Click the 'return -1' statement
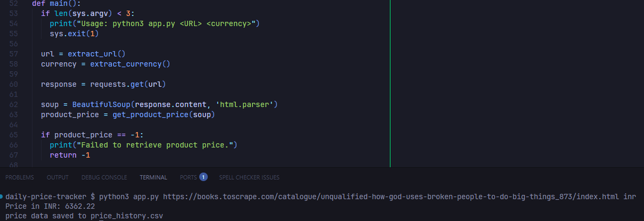The image size is (644, 221). click(x=70, y=156)
